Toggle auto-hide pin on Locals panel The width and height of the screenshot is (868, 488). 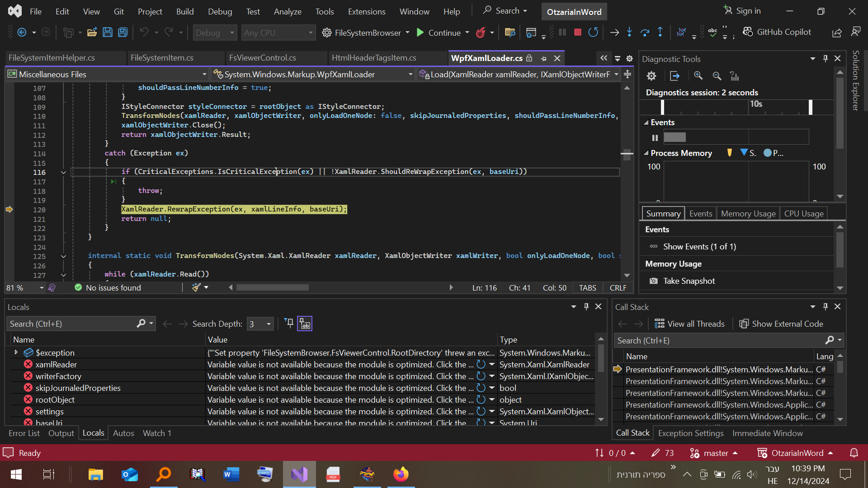point(586,306)
